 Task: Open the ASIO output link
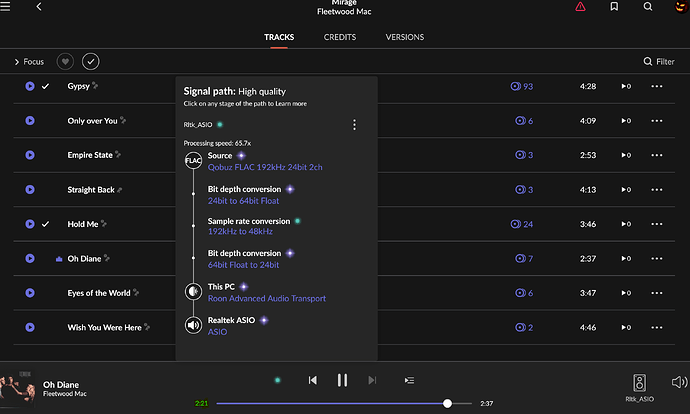pyautogui.click(x=217, y=332)
